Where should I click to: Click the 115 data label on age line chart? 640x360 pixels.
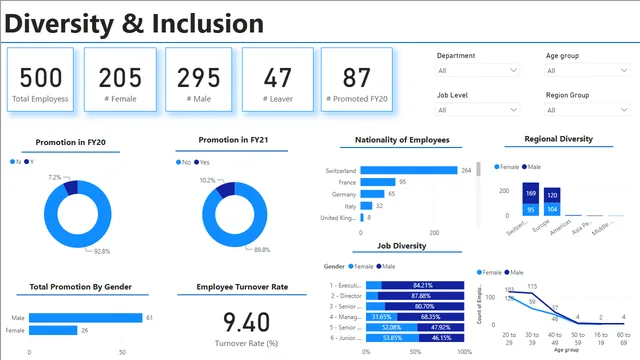(x=532, y=286)
